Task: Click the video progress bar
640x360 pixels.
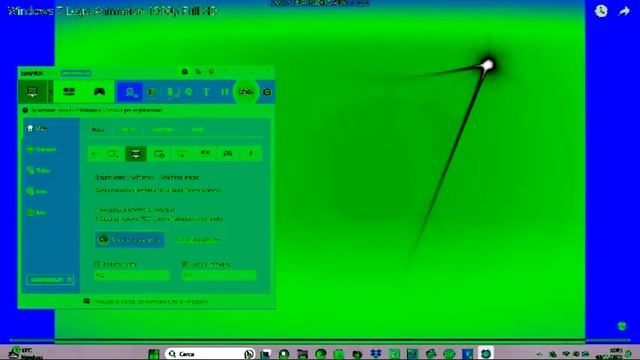Action: (x=320, y=340)
